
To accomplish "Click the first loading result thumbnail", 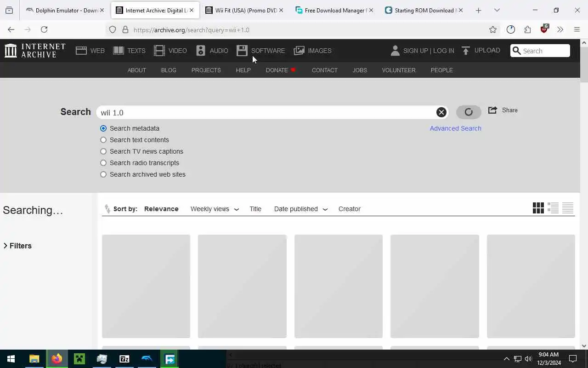I will pyautogui.click(x=146, y=286).
